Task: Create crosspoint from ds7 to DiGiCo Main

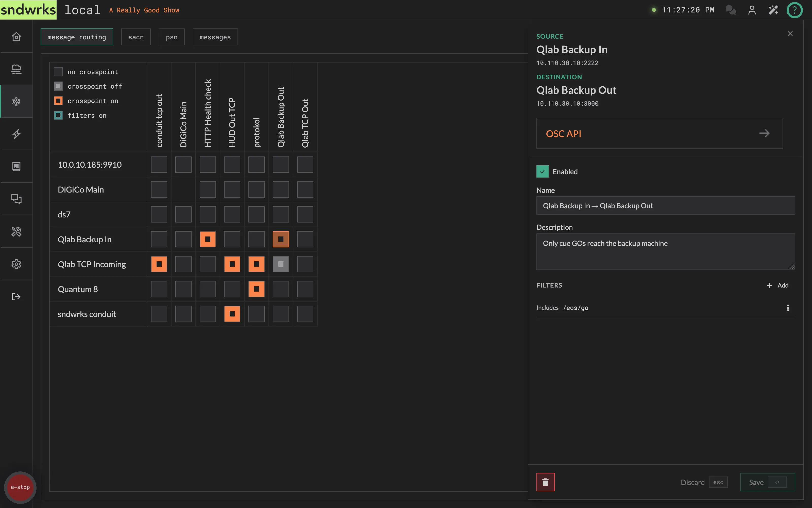Action: [x=183, y=214]
